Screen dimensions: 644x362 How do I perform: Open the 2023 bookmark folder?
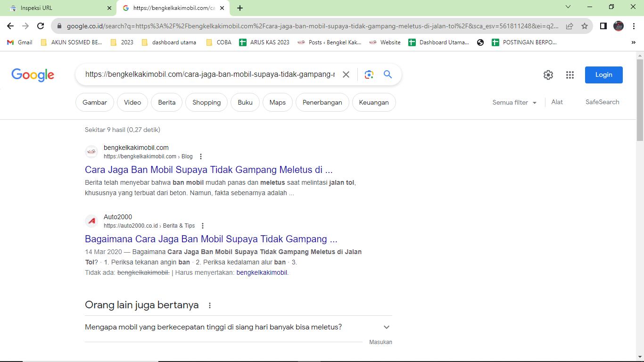click(x=122, y=42)
